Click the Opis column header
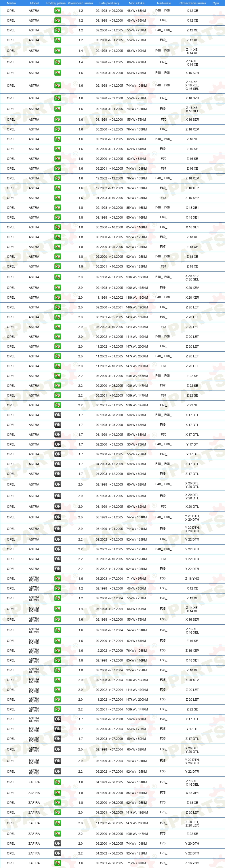 click(x=216, y=3)
